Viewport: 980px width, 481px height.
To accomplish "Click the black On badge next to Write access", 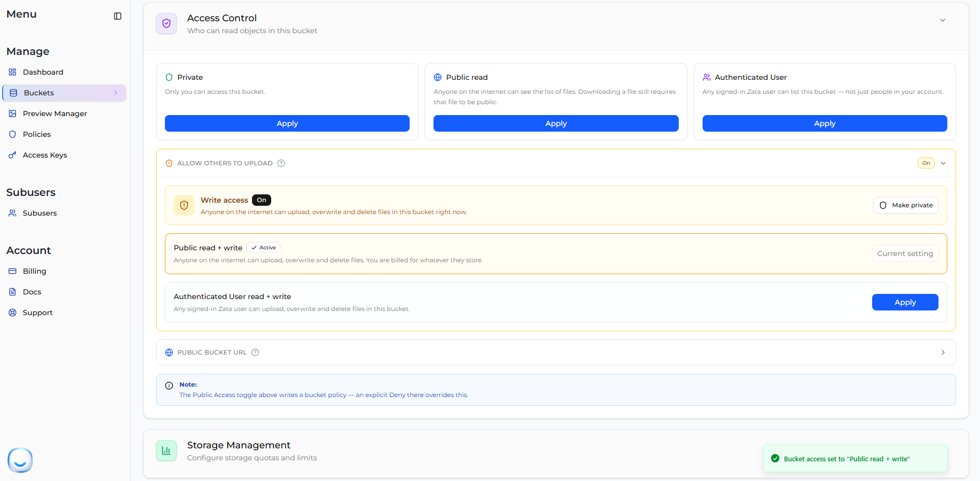I will coord(261,200).
